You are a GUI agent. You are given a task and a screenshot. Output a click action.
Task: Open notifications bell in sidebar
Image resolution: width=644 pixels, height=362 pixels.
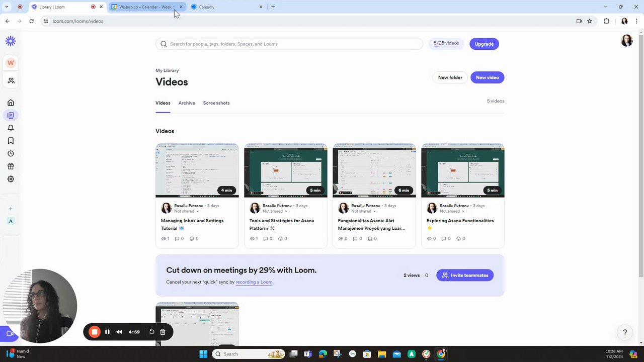pos(11,128)
